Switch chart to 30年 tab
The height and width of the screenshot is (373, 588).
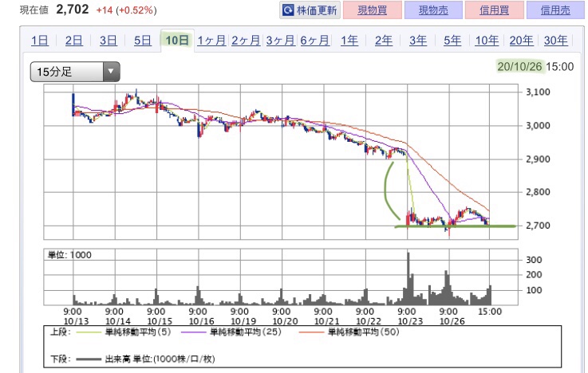(556, 40)
